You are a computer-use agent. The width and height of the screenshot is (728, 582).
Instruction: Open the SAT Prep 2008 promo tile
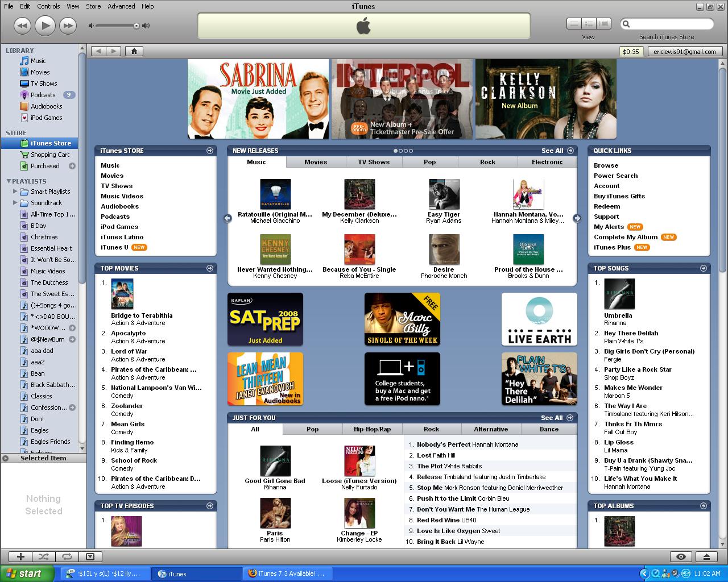pyautogui.click(x=265, y=319)
